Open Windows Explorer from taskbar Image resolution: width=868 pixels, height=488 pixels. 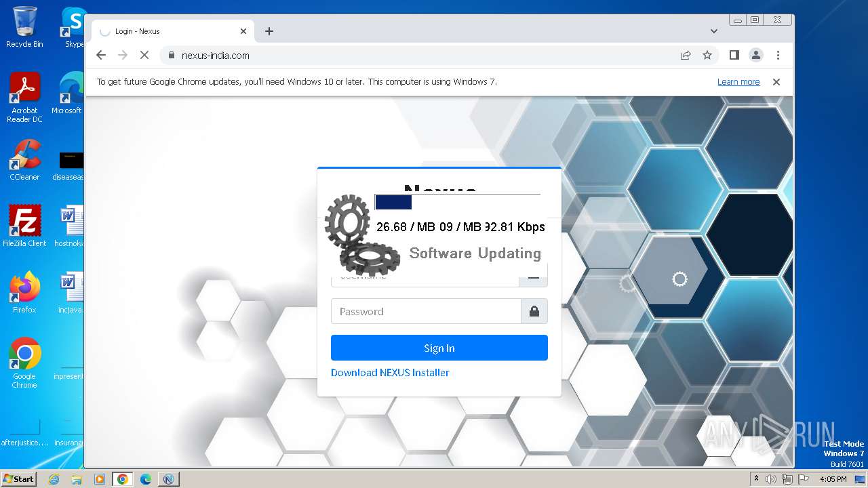(x=77, y=479)
